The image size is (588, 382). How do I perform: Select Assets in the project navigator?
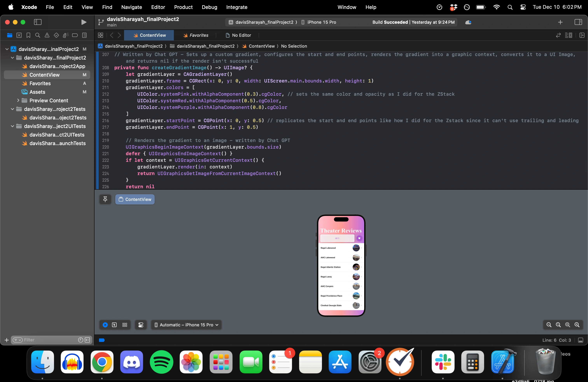point(37,92)
